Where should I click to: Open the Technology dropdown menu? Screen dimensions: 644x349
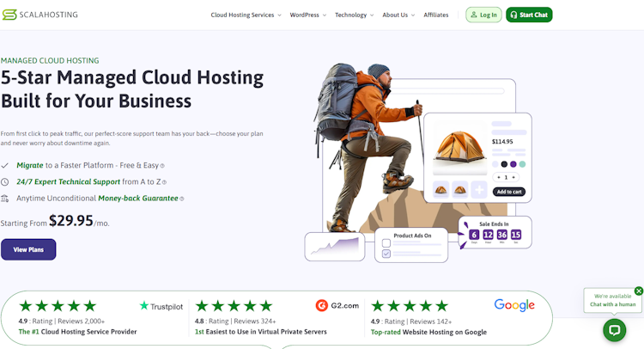pos(354,15)
